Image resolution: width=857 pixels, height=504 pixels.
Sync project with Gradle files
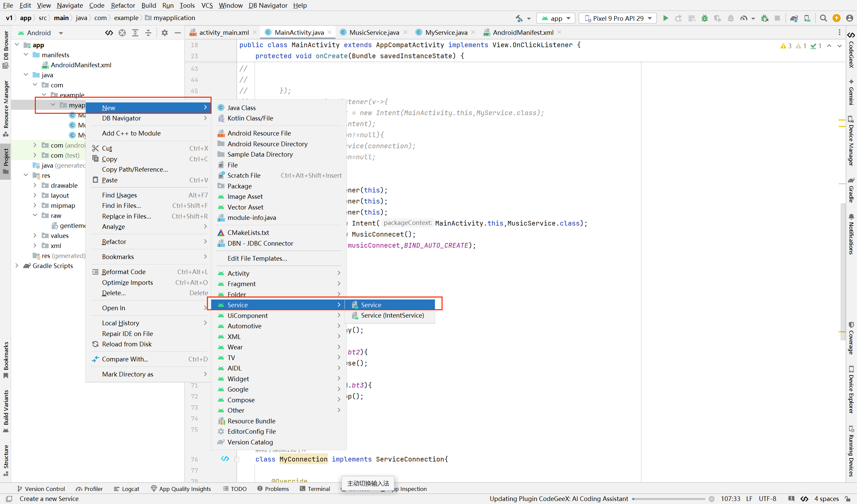point(794,18)
